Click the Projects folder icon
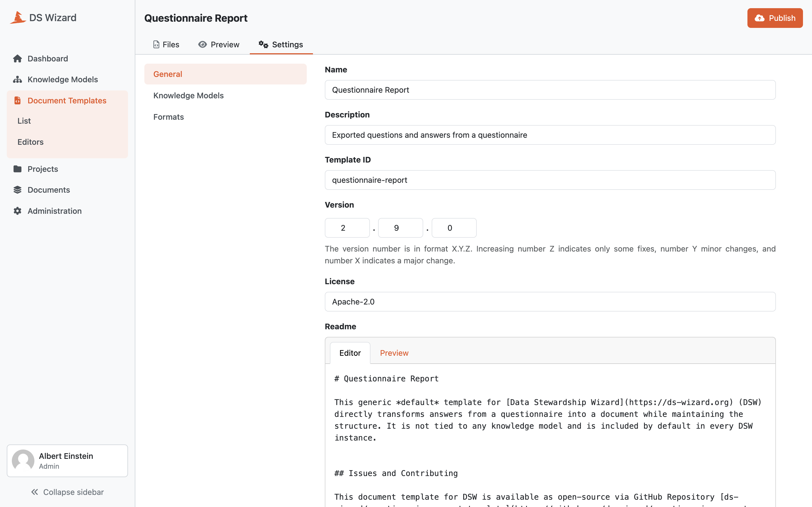Image resolution: width=812 pixels, height=507 pixels. tap(17, 169)
